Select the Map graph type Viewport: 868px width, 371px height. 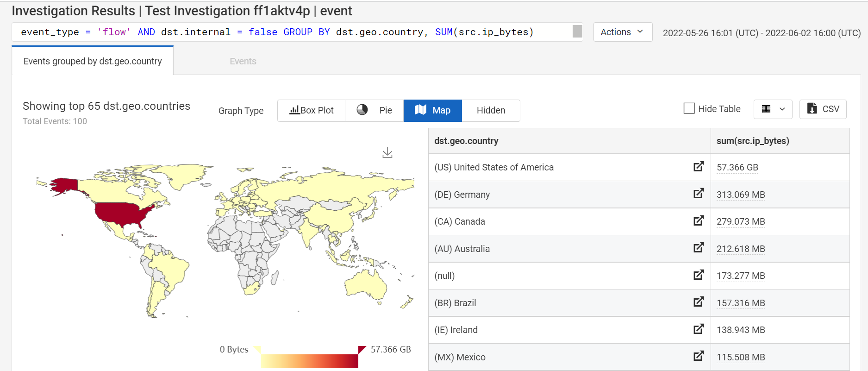point(432,110)
